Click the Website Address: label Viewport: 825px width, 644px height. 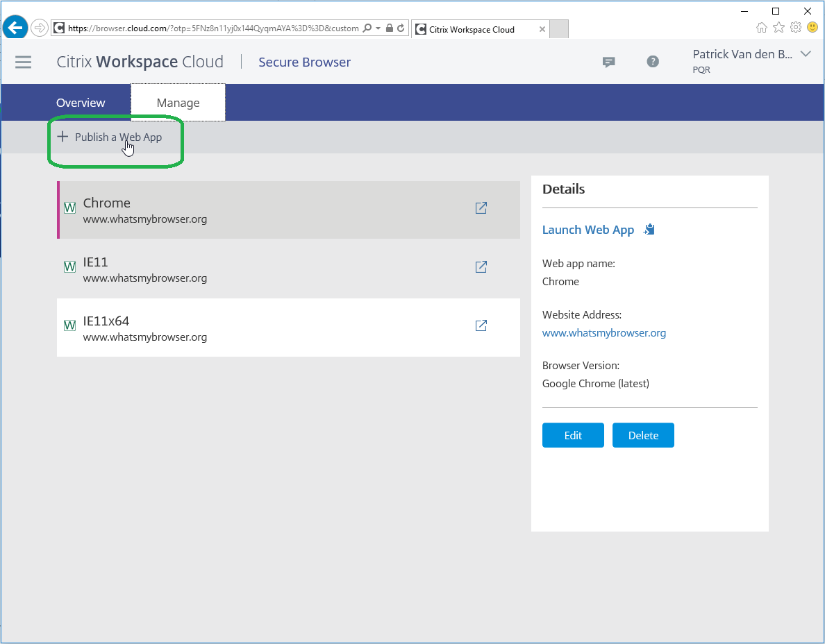pos(582,315)
